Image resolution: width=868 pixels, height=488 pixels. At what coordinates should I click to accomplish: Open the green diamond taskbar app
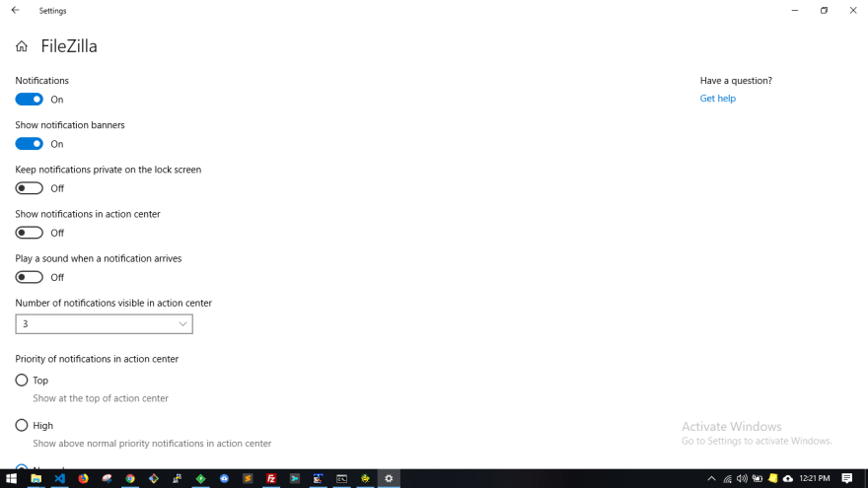(x=200, y=478)
